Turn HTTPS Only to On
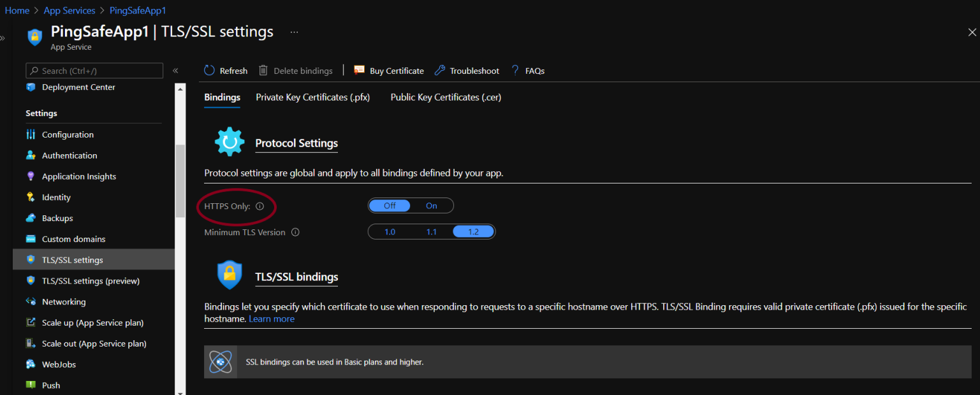This screenshot has width=980, height=395. click(x=432, y=206)
